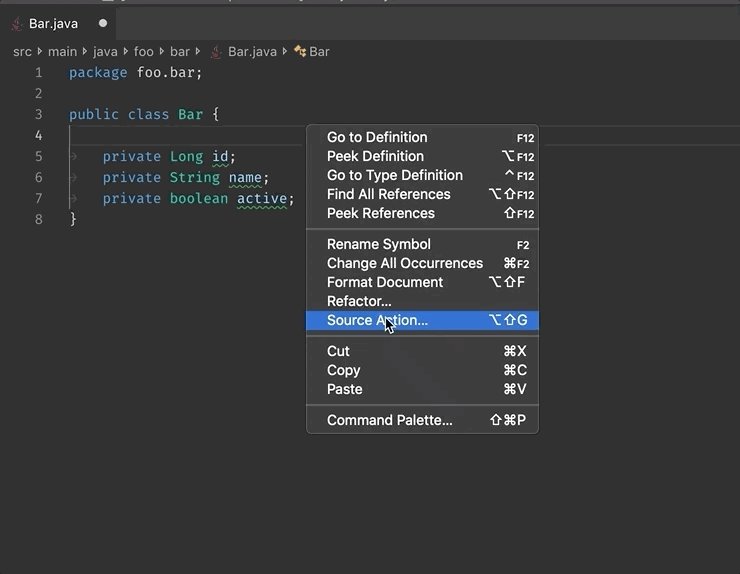The image size is (740, 574).
Task: Open the Bar.java breadcrumb segment
Action: click(252, 51)
